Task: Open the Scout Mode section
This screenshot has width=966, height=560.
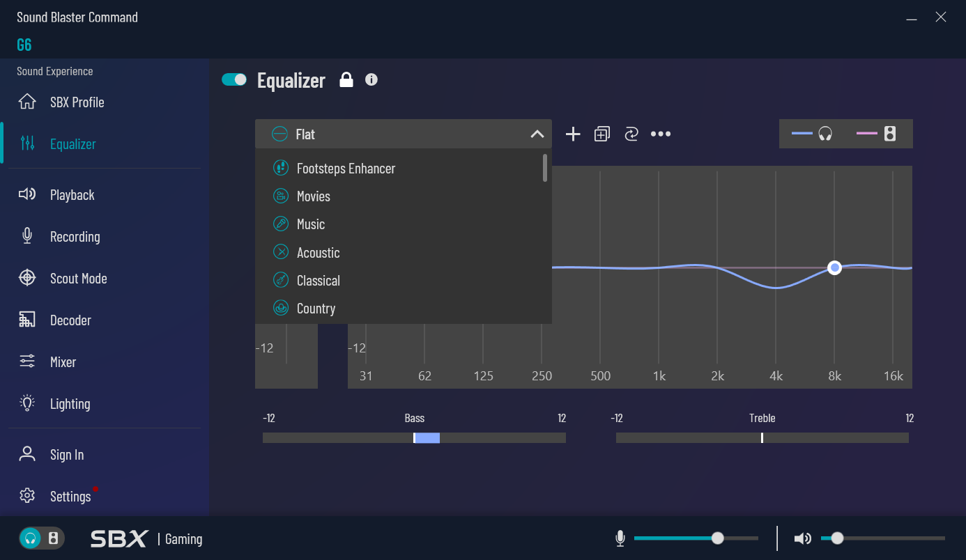Action: point(78,279)
